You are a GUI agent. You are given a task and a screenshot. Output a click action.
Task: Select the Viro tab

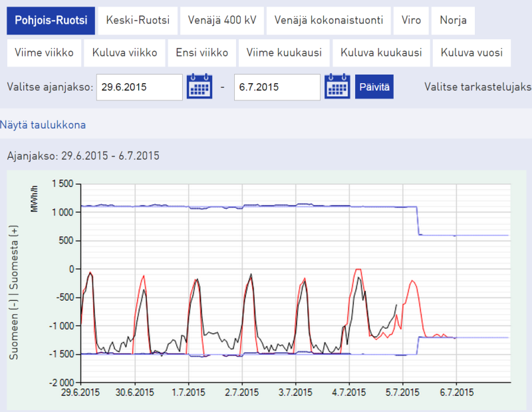click(x=411, y=21)
